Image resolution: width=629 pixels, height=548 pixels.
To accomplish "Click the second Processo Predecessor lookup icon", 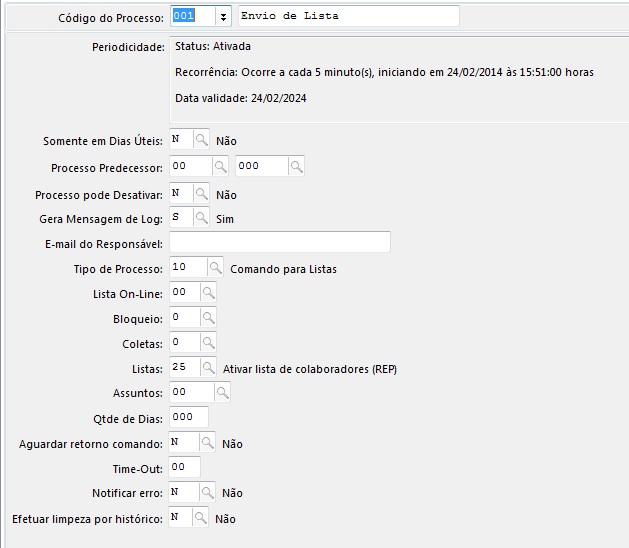I will [296, 167].
